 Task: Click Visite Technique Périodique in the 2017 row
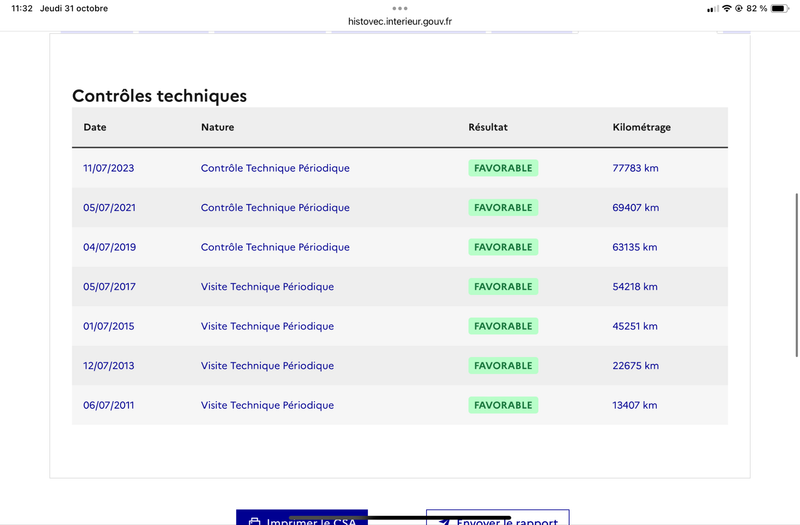pos(267,287)
